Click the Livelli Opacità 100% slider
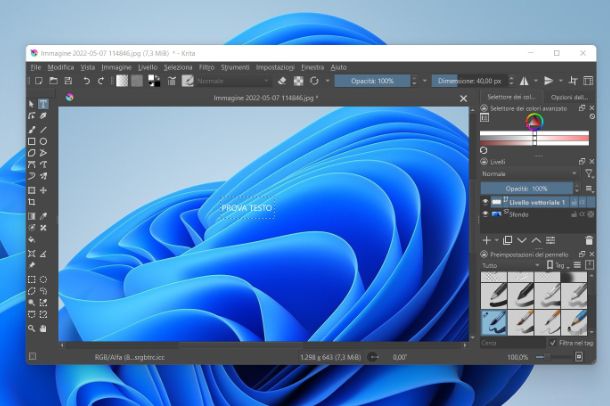 (527, 189)
